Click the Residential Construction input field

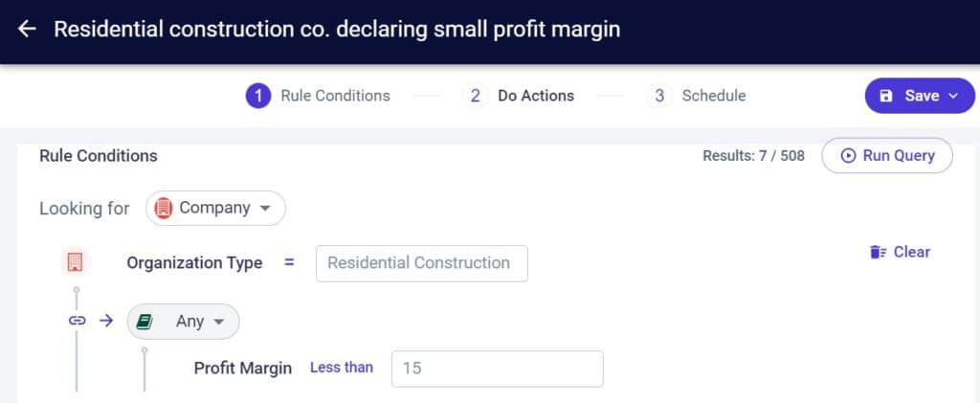click(422, 263)
